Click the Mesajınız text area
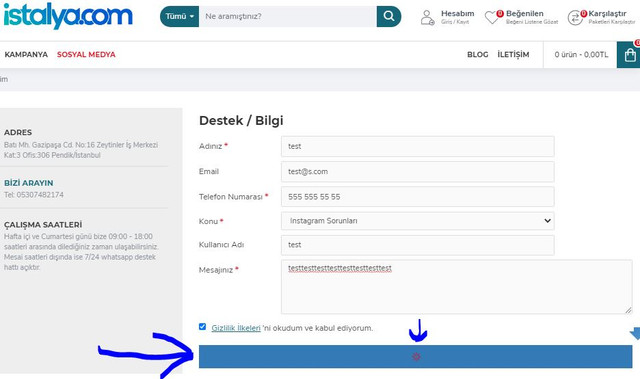The image size is (640, 379). coord(457,287)
